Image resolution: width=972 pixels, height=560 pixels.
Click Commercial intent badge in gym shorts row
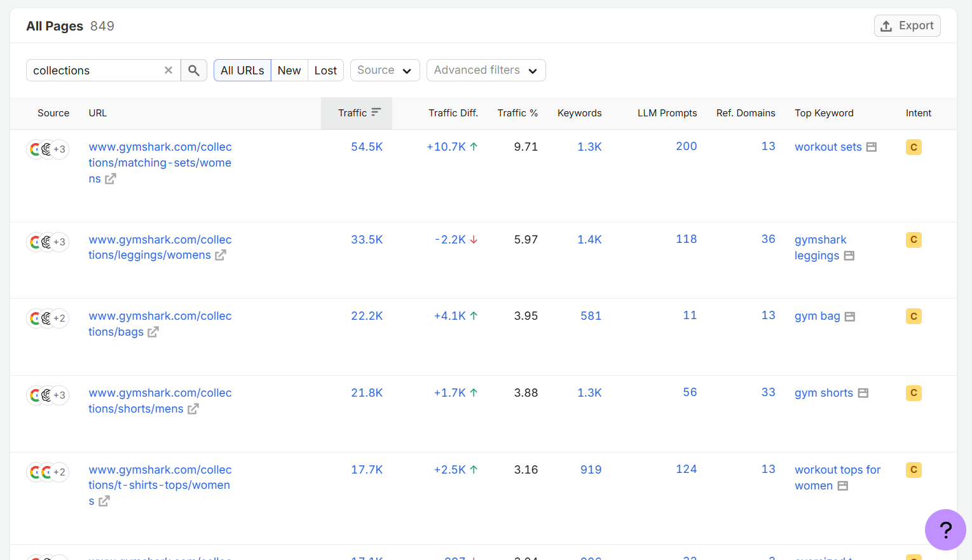(914, 393)
